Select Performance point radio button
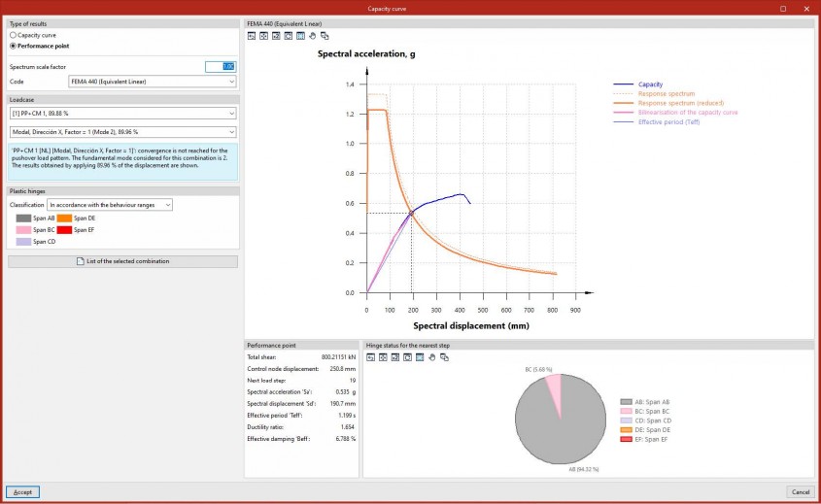Viewport: 821px width, 504px height. pyautogui.click(x=13, y=46)
